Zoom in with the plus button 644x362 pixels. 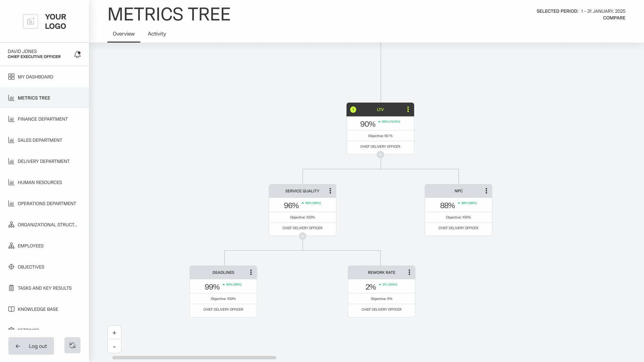click(114, 333)
